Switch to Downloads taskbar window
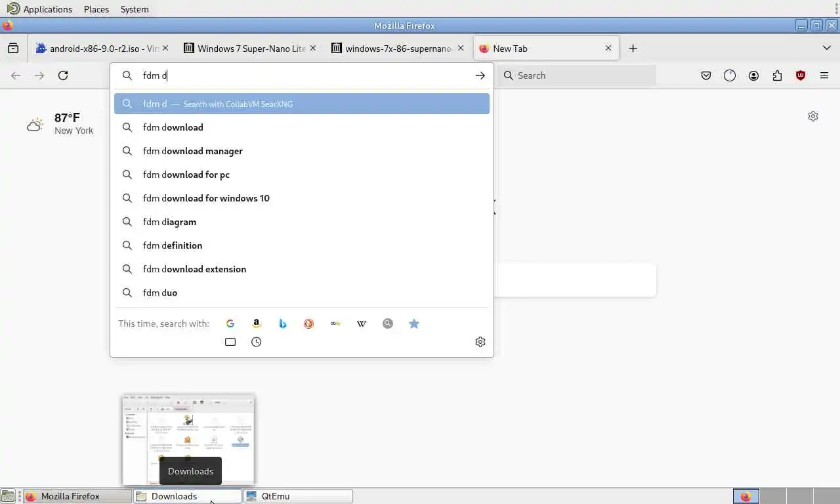This screenshot has height=504, width=840. (187, 496)
